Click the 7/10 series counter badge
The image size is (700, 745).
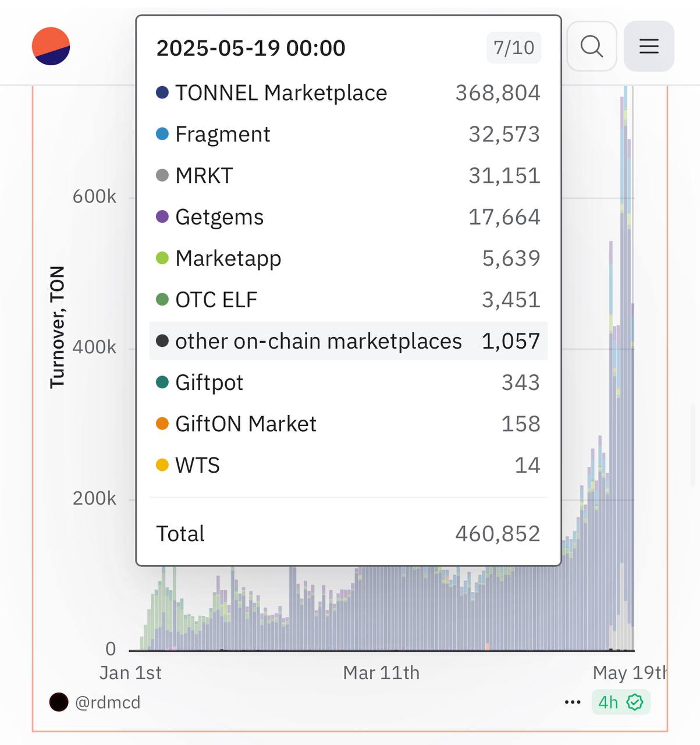[514, 48]
